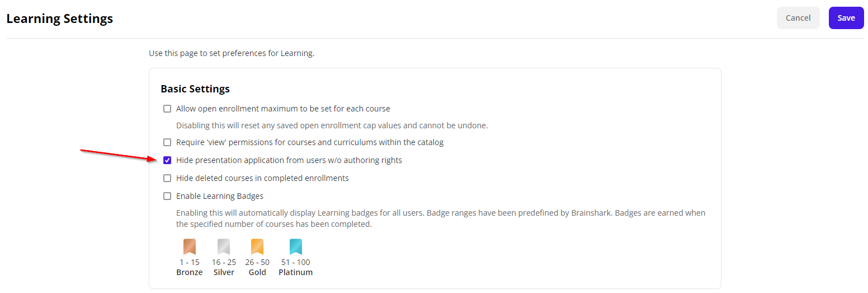Click the Learning Settings page title

pos(60,18)
